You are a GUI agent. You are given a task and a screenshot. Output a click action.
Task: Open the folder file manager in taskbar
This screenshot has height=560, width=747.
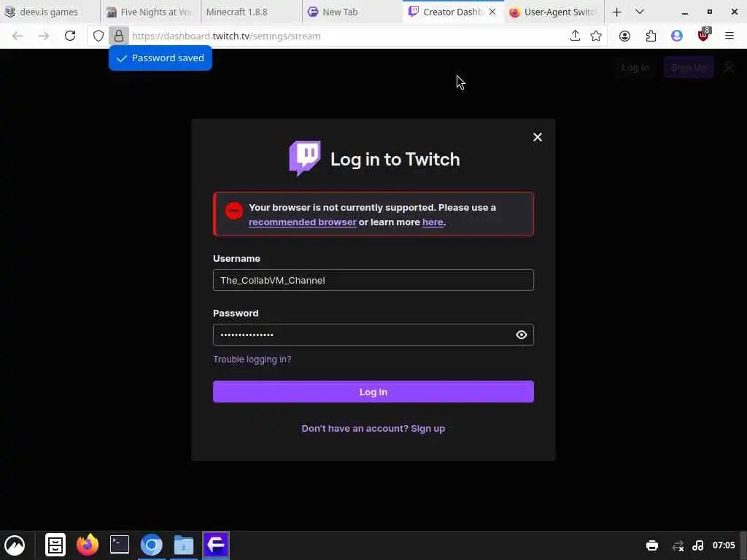(x=183, y=545)
